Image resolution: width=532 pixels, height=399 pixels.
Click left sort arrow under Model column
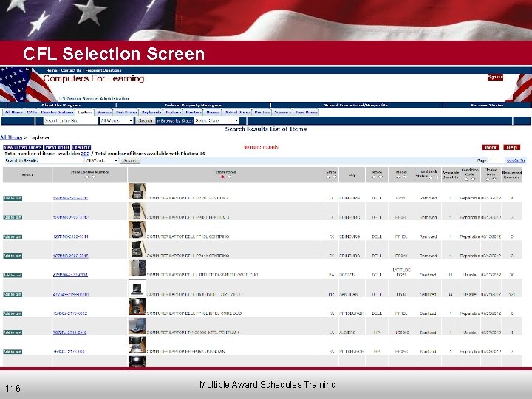coord(398,177)
